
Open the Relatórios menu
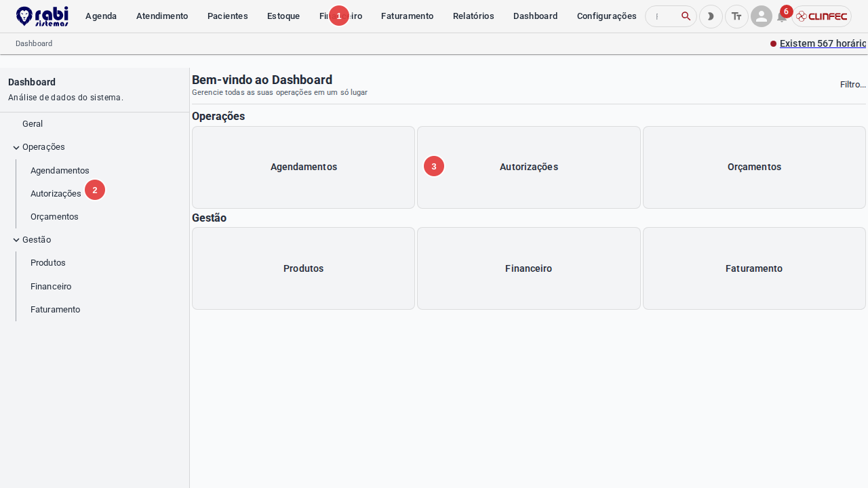pyautogui.click(x=473, y=16)
